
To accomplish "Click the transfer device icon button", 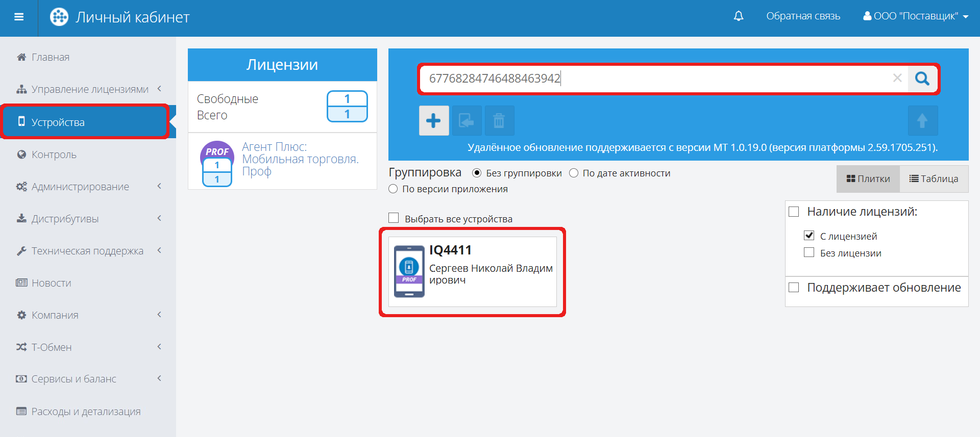I will coord(466,121).
